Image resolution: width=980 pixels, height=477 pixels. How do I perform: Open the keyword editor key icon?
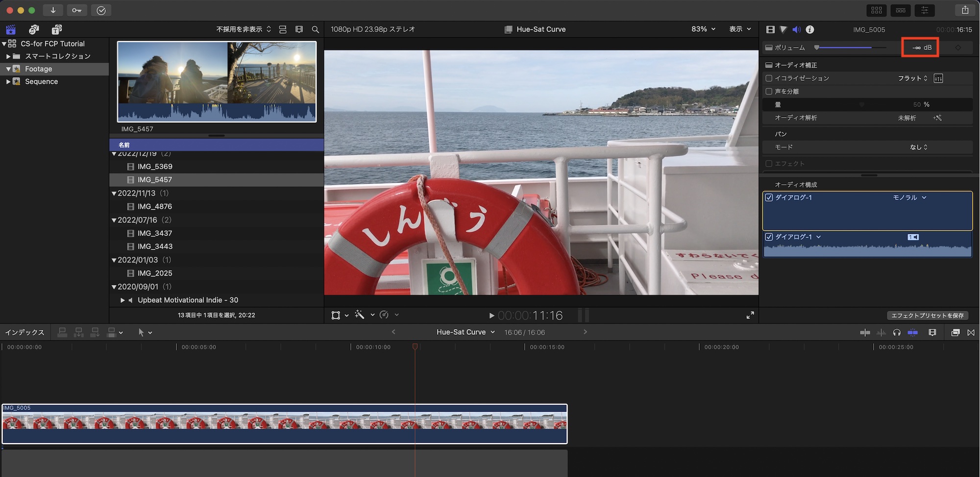click(x=77, y=10)
